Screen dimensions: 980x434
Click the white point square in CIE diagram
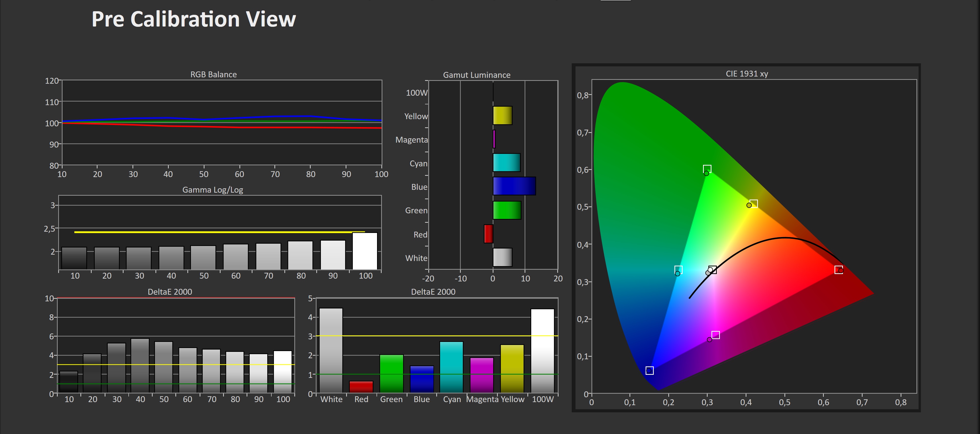coord(712,270)
